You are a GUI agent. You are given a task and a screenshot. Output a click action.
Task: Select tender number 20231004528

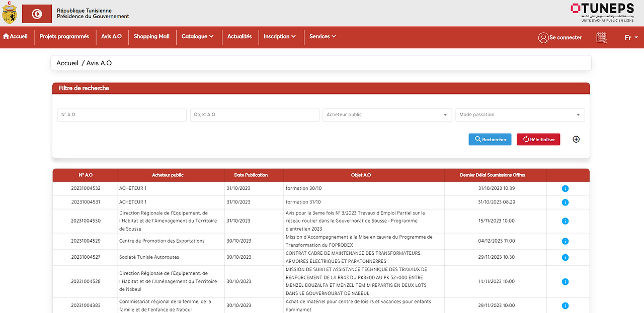click(86, 281)
